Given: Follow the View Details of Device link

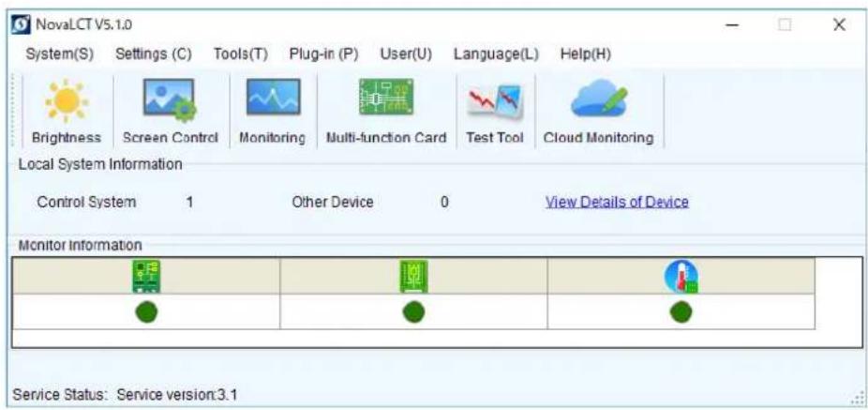Looking at the screenshot, I should point(617,203).
